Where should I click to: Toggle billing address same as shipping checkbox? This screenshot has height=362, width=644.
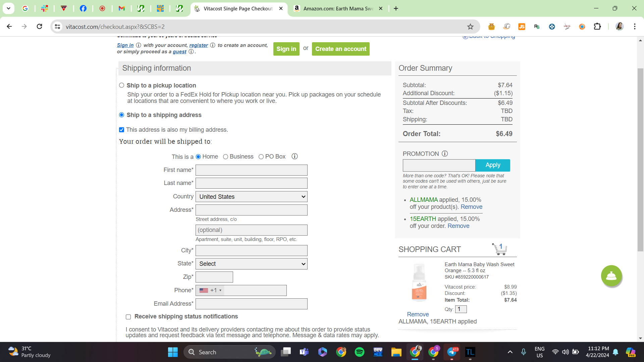pos(122,130)
